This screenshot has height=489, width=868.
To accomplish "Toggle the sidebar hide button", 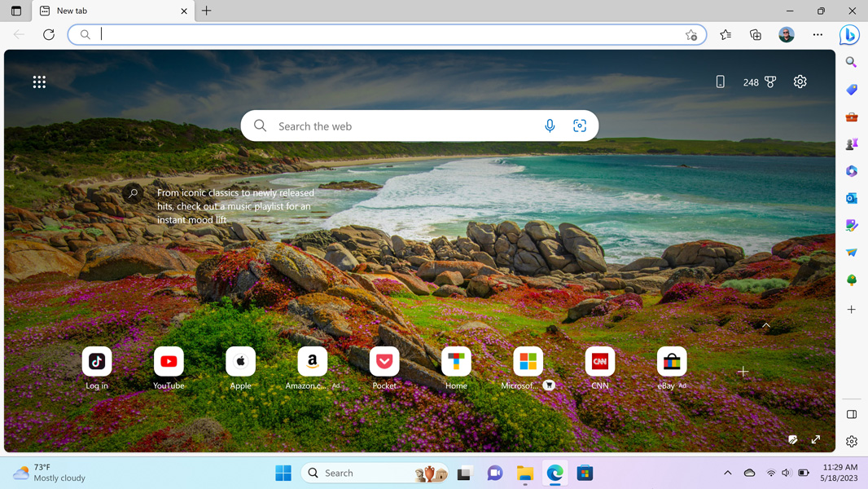I will (852, 414).
